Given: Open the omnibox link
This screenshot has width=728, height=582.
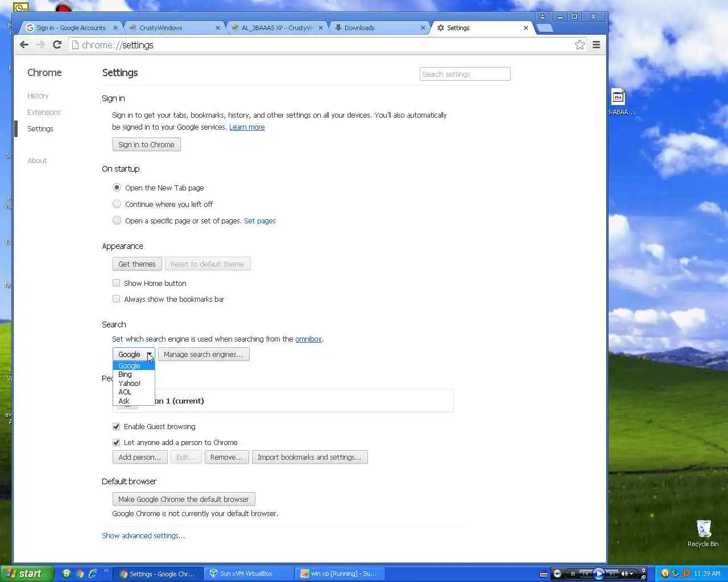Looking at the screenshot, I should 309,339.
